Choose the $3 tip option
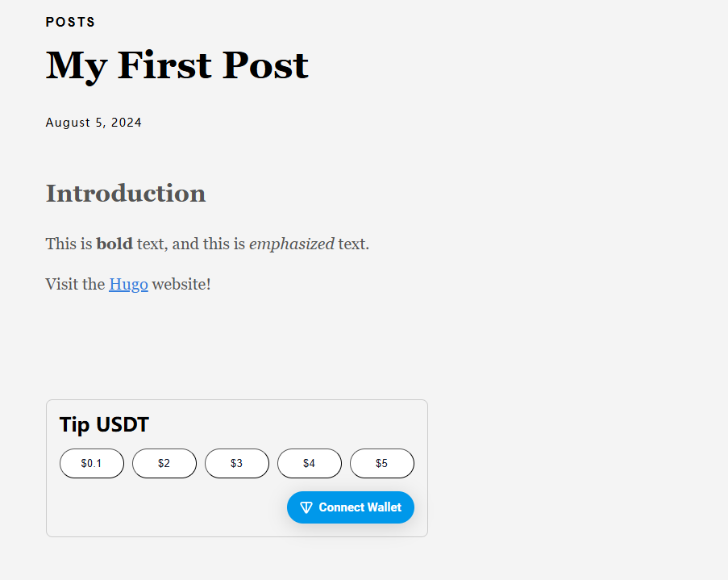This screenshot has height=580, width=728. pyautogui.click(x=236, y=463)
